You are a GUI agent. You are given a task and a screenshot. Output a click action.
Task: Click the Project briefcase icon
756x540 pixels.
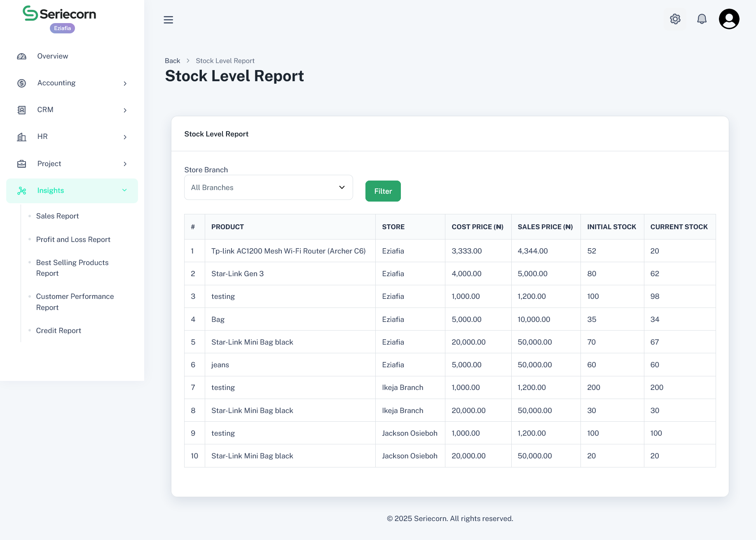coord(22,164)
